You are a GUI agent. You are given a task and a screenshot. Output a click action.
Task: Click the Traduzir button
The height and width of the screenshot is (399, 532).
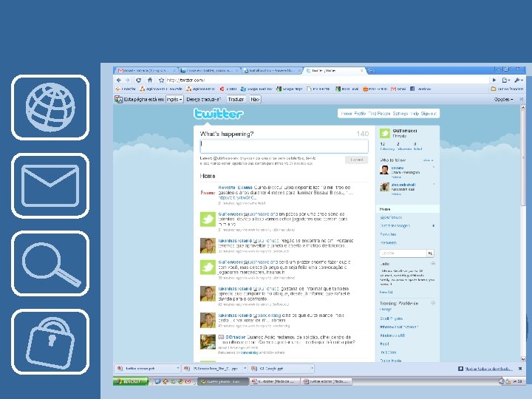click(236, 99)
